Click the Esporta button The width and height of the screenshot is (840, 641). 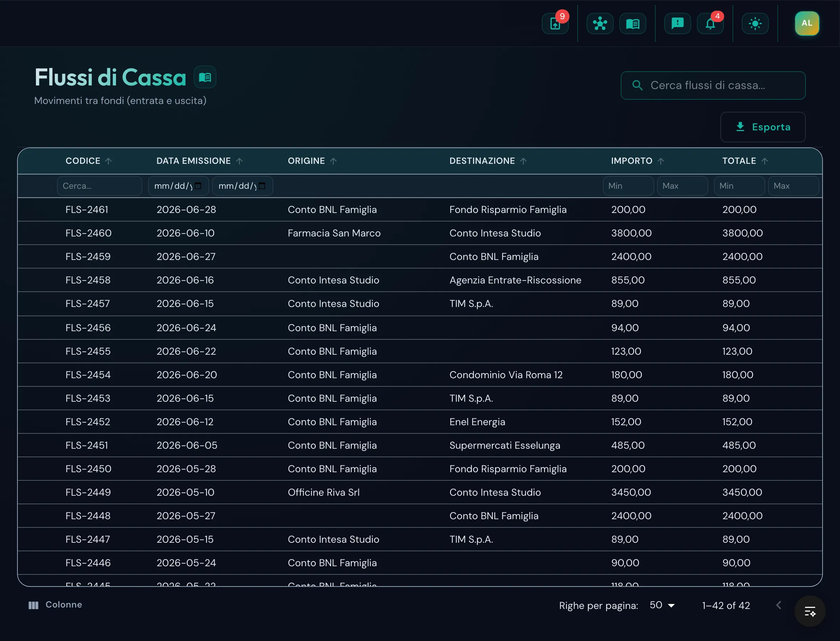pos(763,127)
